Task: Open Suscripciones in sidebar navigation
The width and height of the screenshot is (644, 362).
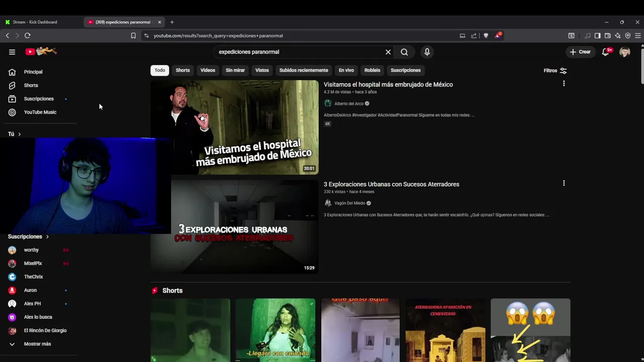Action: click(x=38, y=99)
